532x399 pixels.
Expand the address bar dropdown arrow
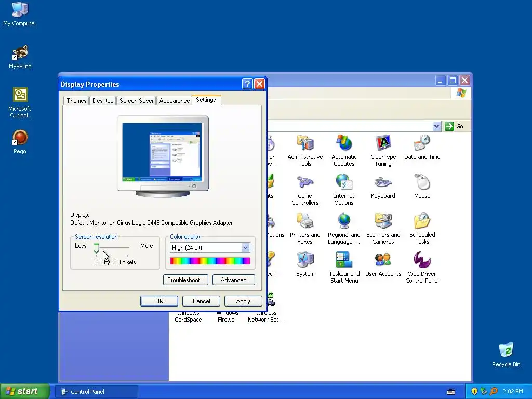click(x=436, y=126)
